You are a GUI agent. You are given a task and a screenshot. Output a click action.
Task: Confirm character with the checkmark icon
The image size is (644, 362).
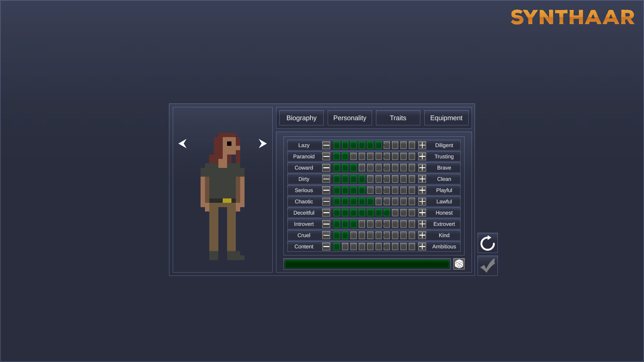[x=487, y=265]
